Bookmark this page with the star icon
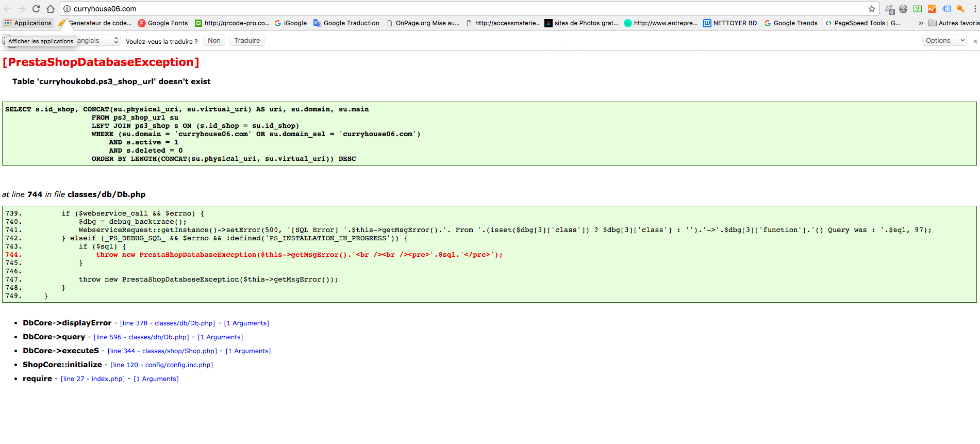 (x=872, y=9)
